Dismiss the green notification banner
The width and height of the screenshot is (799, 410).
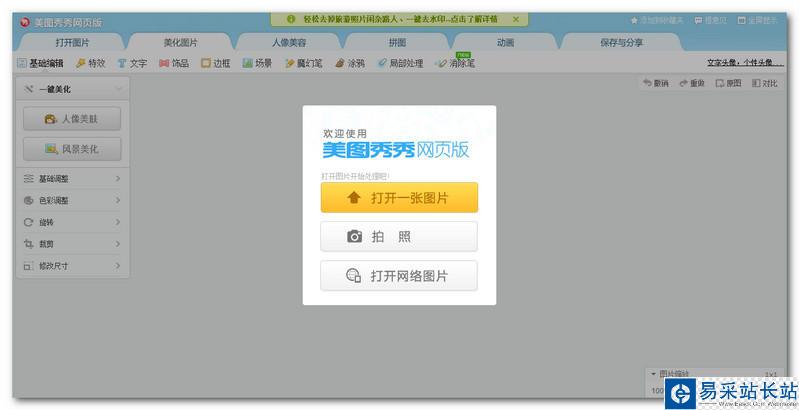click(x=516, y=19)
